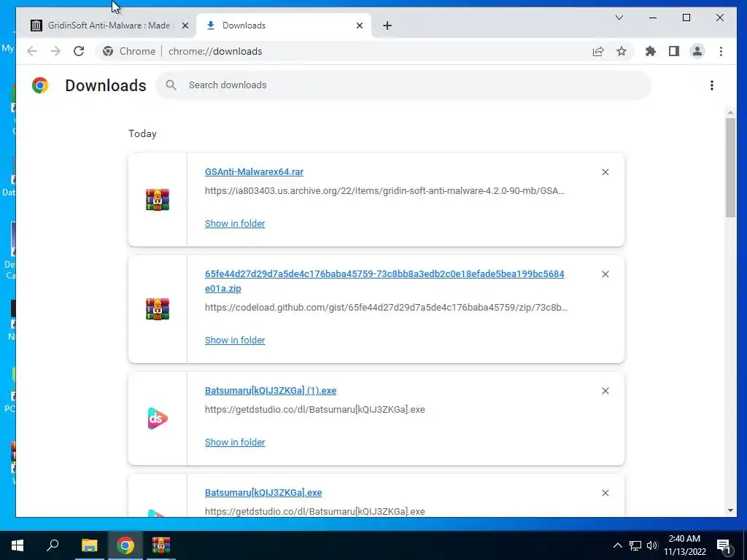
Task: Open the Windows Start menu
Action: point(18,545)
